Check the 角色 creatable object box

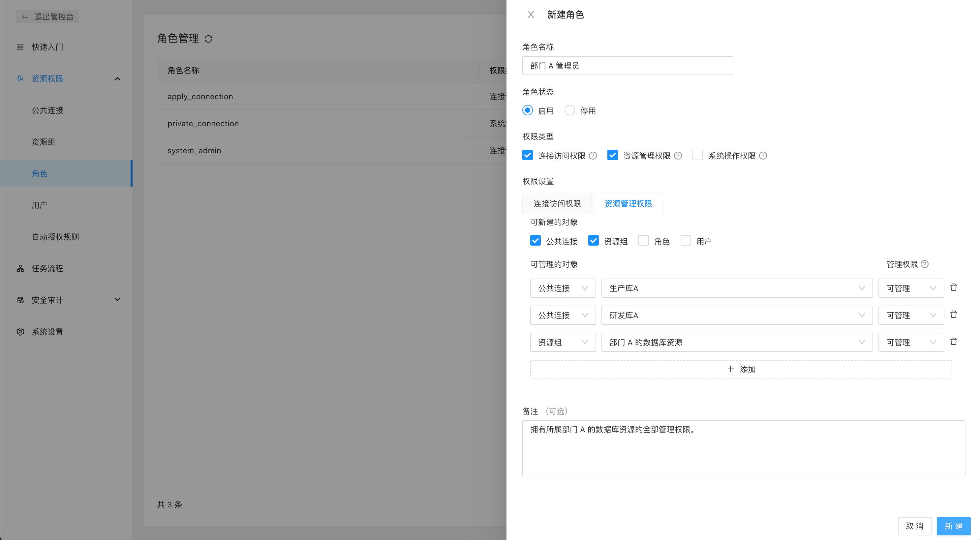[643, 241]
